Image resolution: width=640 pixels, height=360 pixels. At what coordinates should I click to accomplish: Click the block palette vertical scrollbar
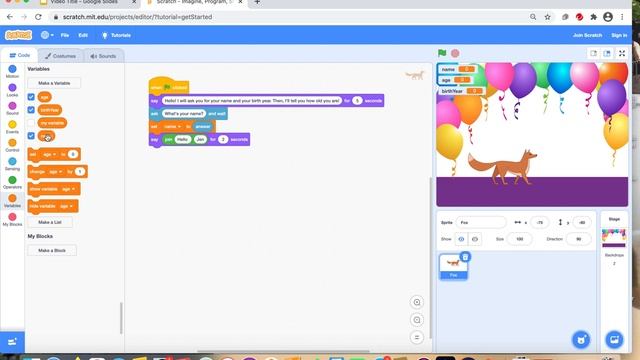tap(121, 318)
